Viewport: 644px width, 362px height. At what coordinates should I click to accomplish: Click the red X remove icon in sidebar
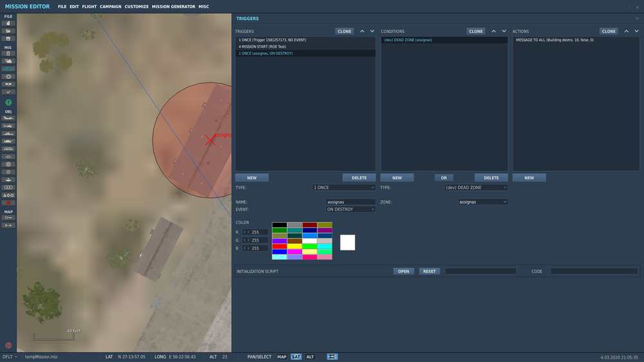click(8, 203)
